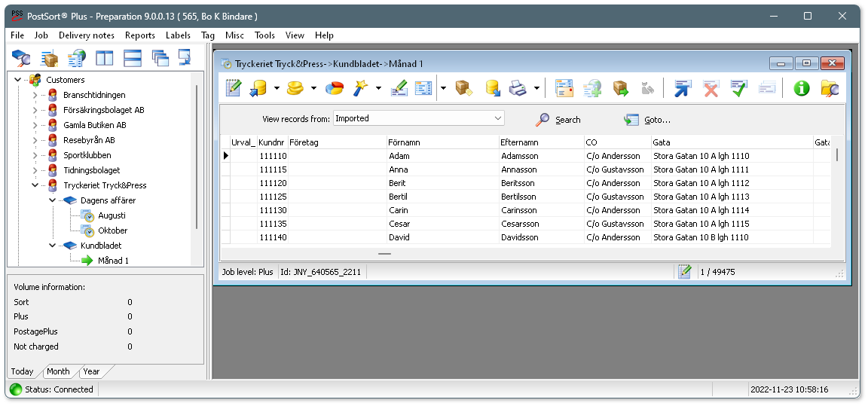The width and height of the screenshot is (868, 406).
Task: Open dropdown arrow after the blue list form icon
Action: pyautogui.click(x=443, y=88)
